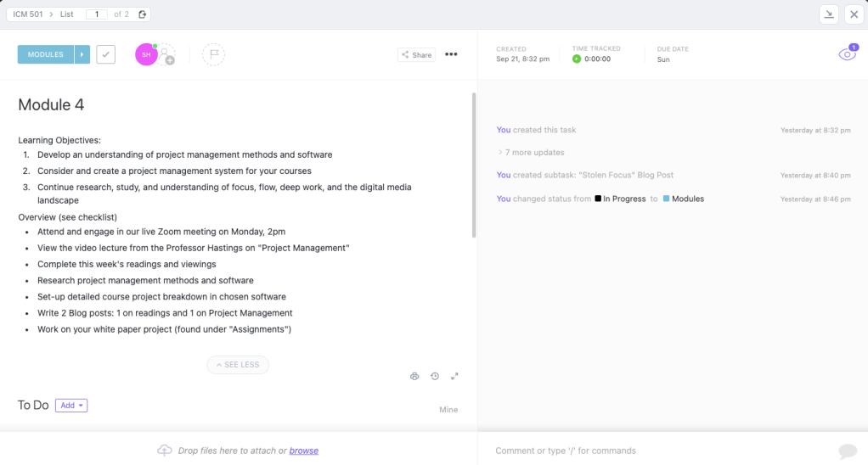
Task: Minimize the task to tray icon
Action: tap(829, 14)
